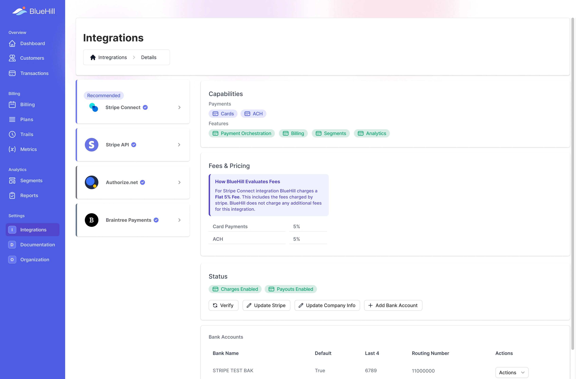
Task: Click Authorize.net verified badge
Action: [x=143, y=182]
